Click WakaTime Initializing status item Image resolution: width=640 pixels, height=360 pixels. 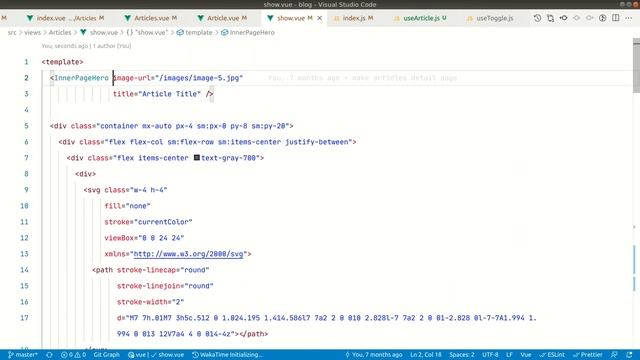(227, 355)
